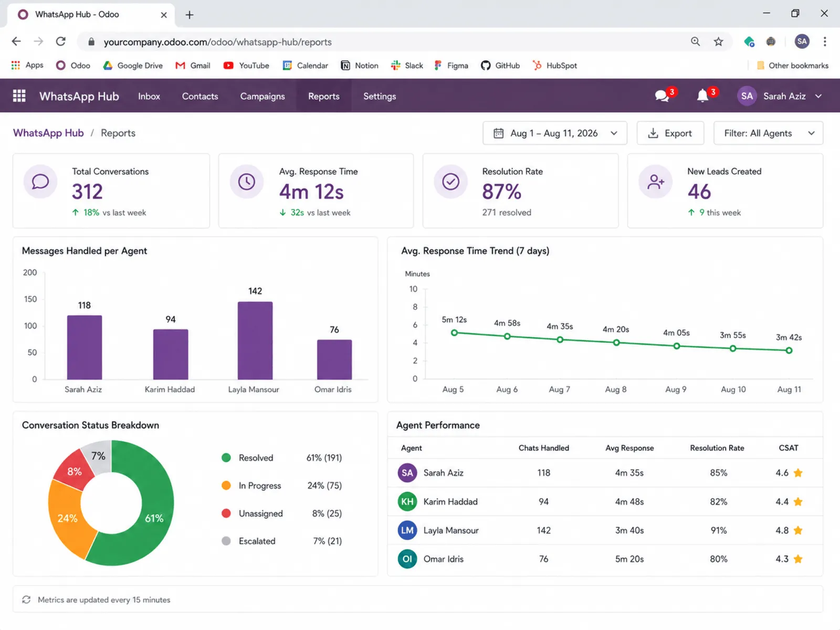Click the refresh icon beside Metrics are updated

point(26,600)
